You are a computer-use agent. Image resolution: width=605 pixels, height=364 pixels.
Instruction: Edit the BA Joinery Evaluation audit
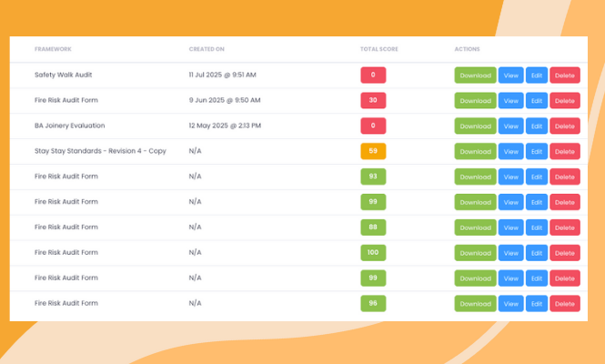tap(537, 126)
